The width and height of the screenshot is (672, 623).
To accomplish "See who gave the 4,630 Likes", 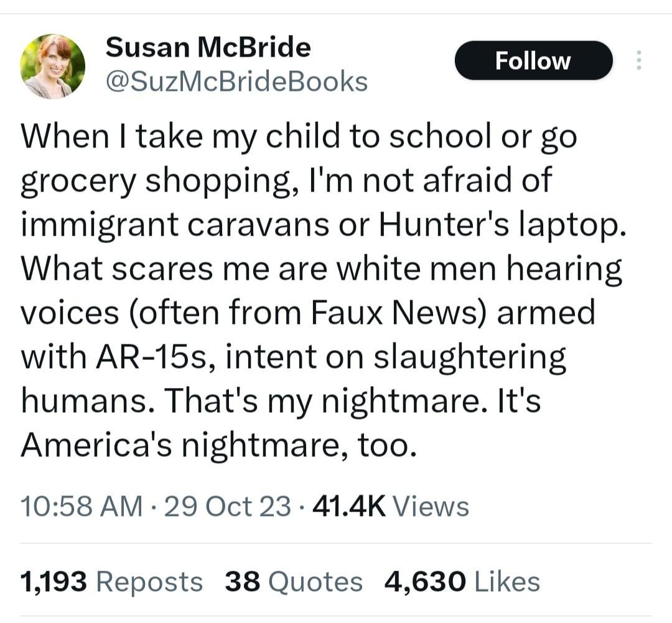I will 462,582.
